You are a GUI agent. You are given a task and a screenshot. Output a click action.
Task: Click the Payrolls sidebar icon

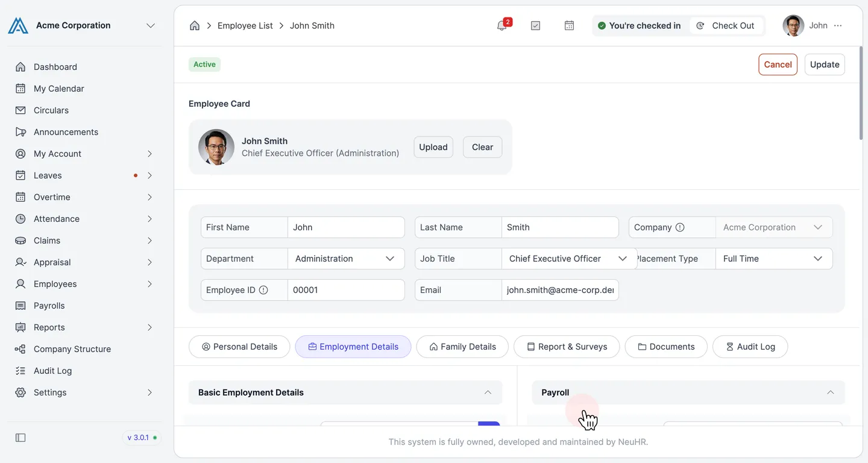pos(20,306)
